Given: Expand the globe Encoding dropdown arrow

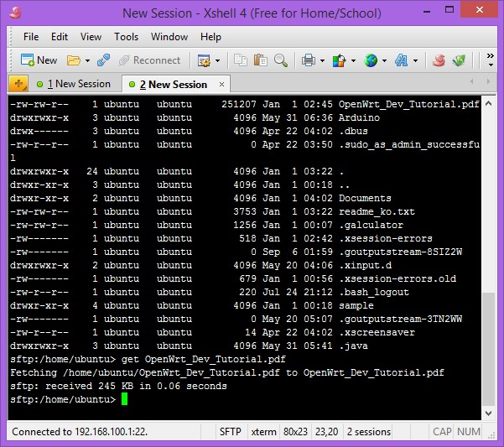Looking at the screenshot, I should (x=384, y=60).
